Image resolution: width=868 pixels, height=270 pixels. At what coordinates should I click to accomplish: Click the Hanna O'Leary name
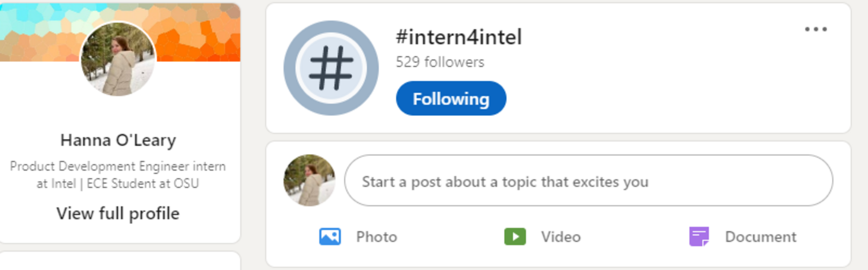[x=118, y=140]
